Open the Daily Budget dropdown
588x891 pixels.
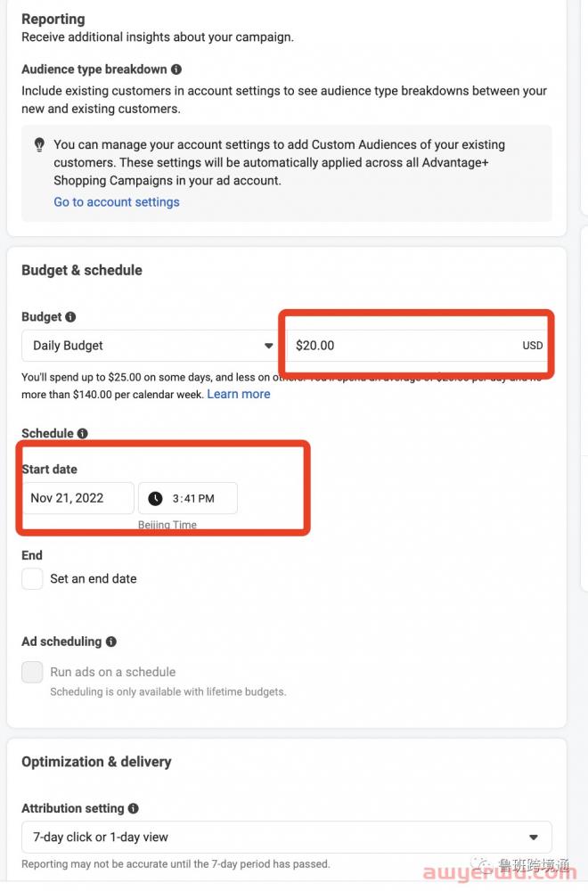click(149, 346)
